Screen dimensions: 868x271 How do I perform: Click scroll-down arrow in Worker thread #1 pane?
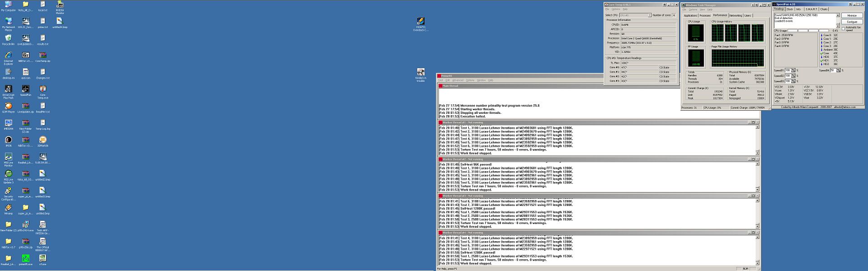pos(757,152)
